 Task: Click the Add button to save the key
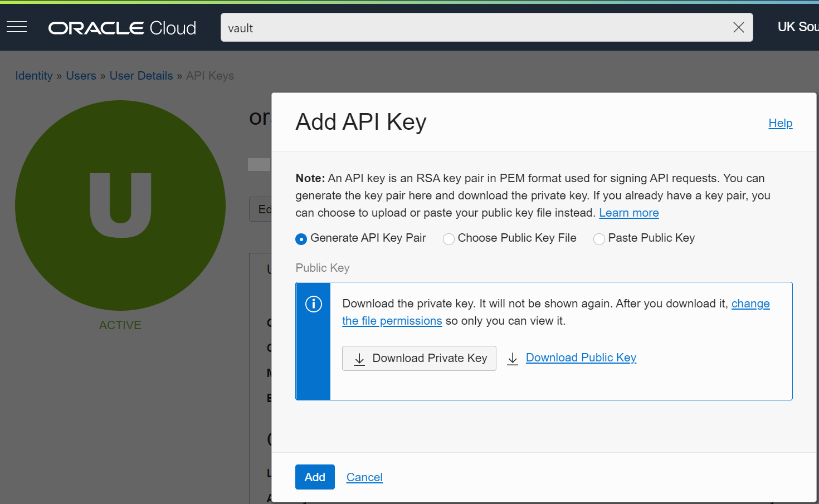coord(315,477)
